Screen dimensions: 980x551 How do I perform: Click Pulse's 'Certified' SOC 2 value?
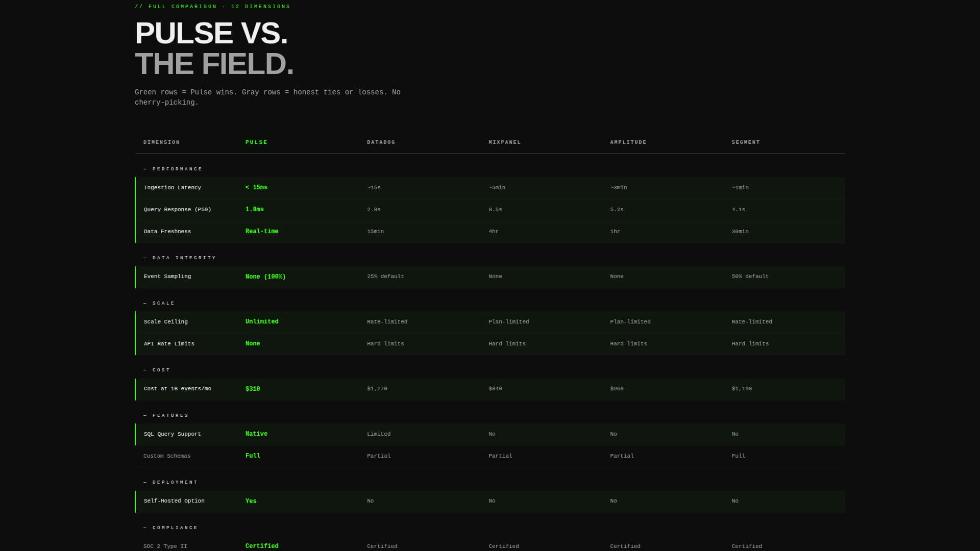[262, 546]
